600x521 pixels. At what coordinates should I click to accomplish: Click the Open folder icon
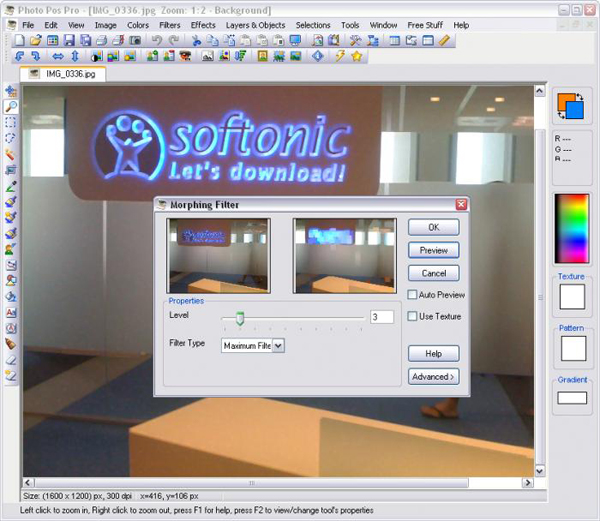(36, 41)
